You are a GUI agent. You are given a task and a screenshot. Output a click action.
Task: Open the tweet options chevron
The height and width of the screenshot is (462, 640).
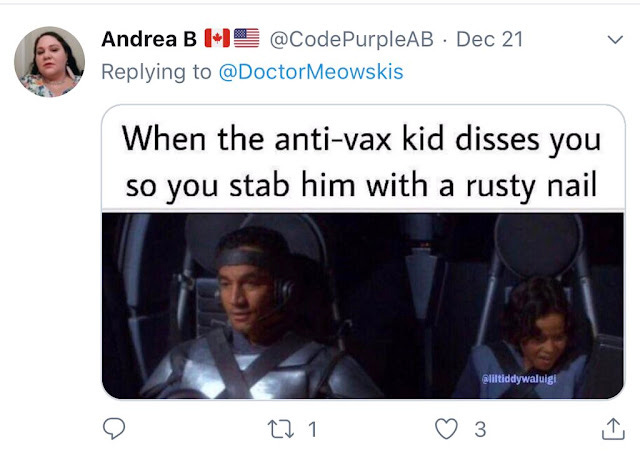tap(615, 40)
